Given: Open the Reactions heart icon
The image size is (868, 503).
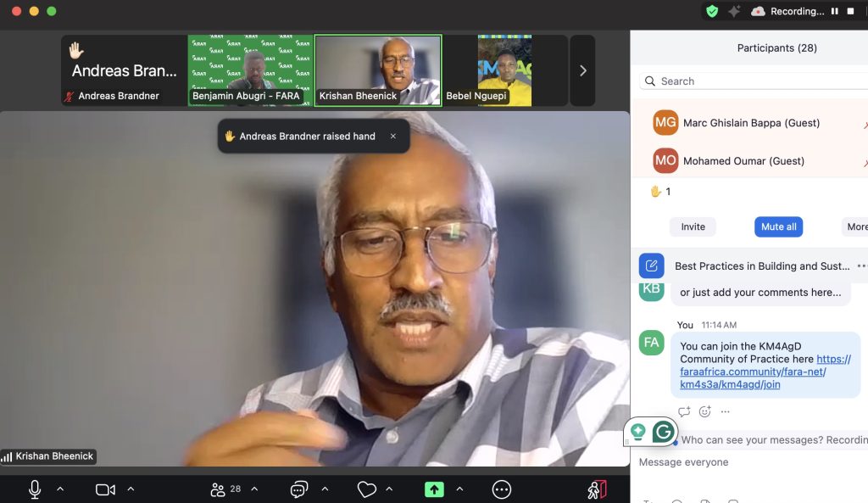Looking at the screenshot, I should (x=366, y=489).
